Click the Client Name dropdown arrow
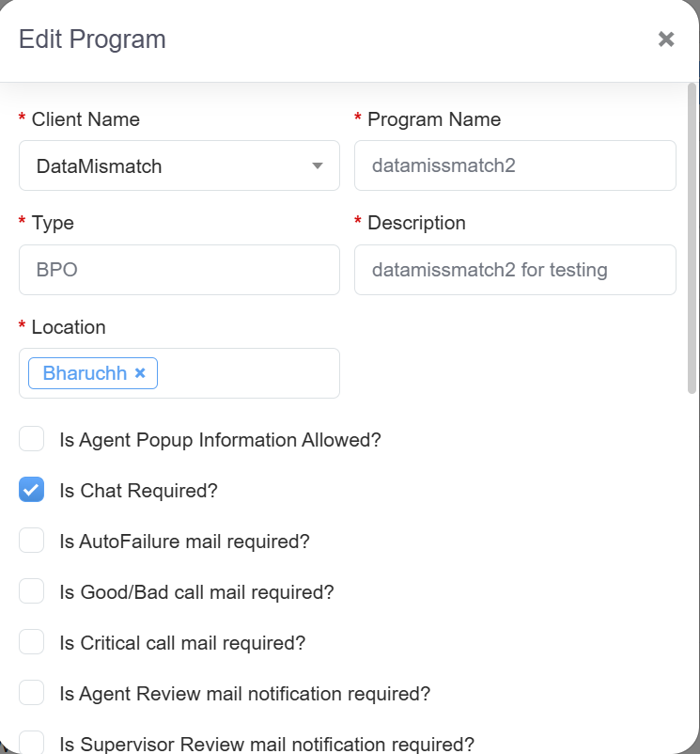 click(318, 166)
